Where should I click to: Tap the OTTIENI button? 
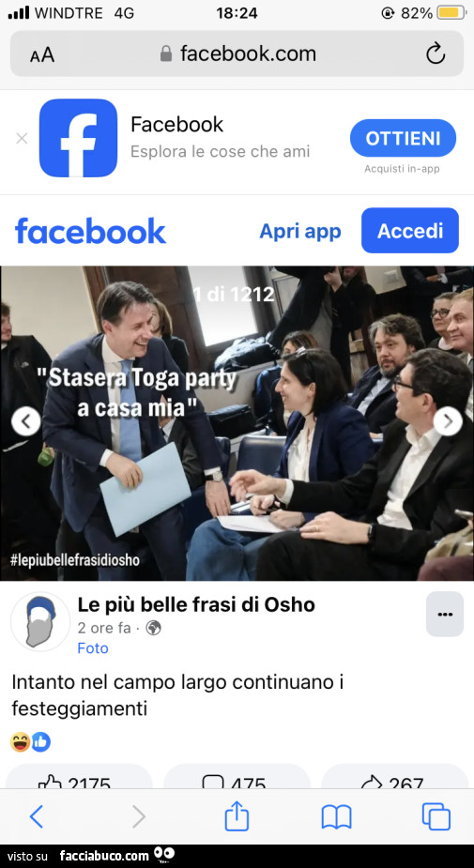[x=403, y=138]
